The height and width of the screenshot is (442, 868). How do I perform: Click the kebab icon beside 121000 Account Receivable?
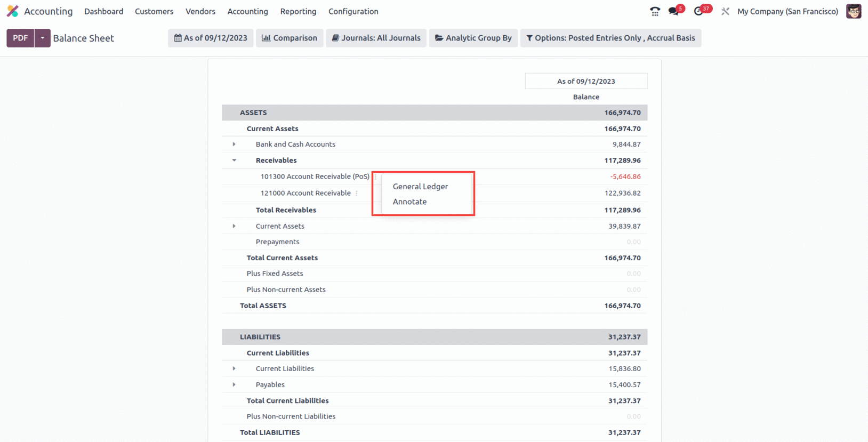click(x=357, y=193)
